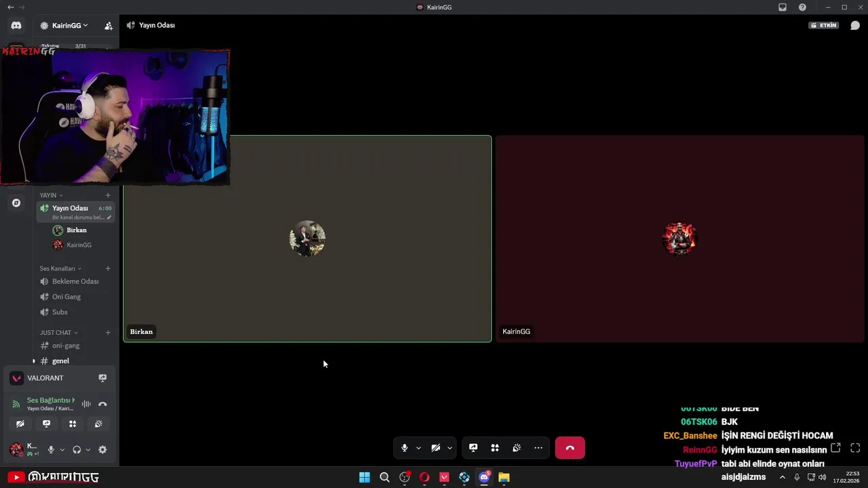Open more options three-dot menu

click(x=538, y=448)
